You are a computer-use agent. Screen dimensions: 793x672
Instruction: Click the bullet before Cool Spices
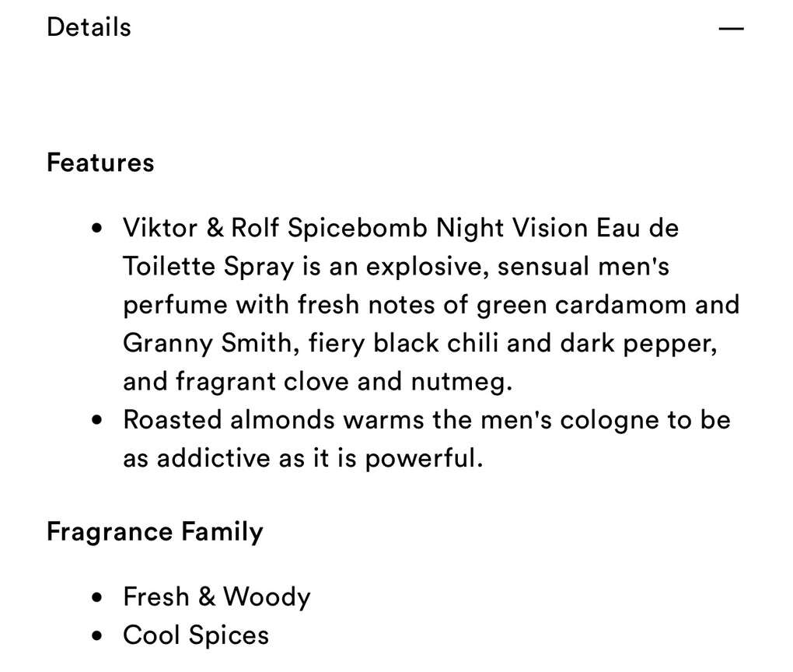[97, 635]
